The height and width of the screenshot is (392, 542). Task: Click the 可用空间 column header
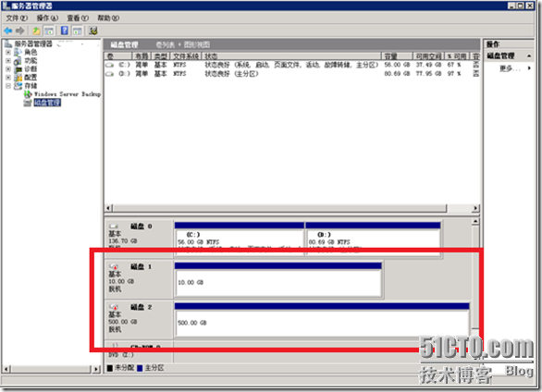[428, 56]
